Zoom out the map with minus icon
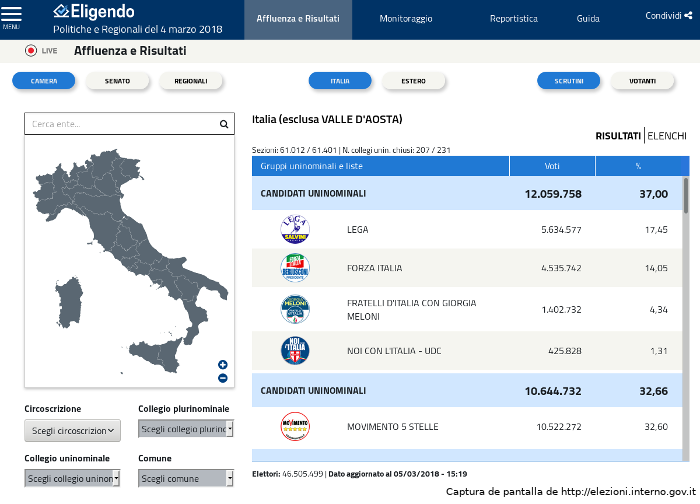This screenshot has height=504, width=700. (223, 378)
